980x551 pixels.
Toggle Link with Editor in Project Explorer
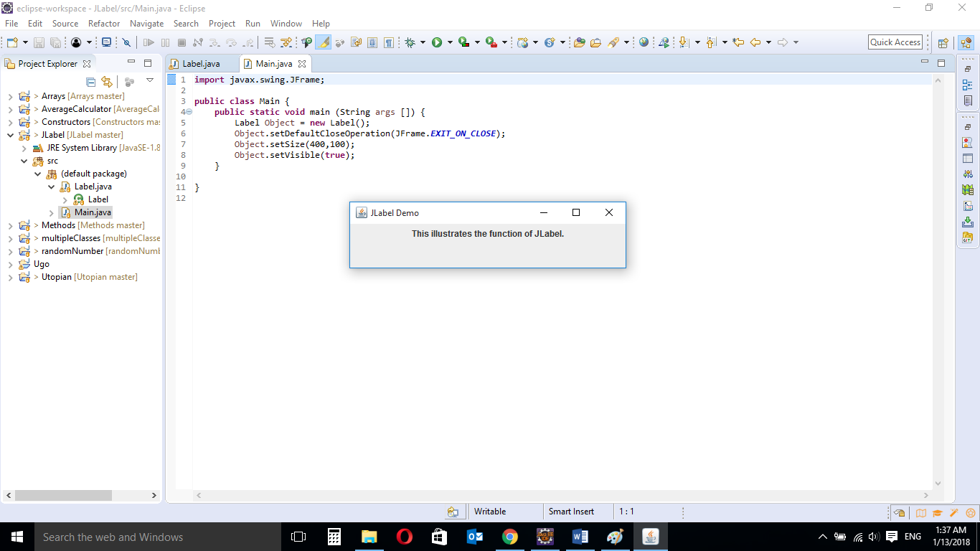[107, 82]
